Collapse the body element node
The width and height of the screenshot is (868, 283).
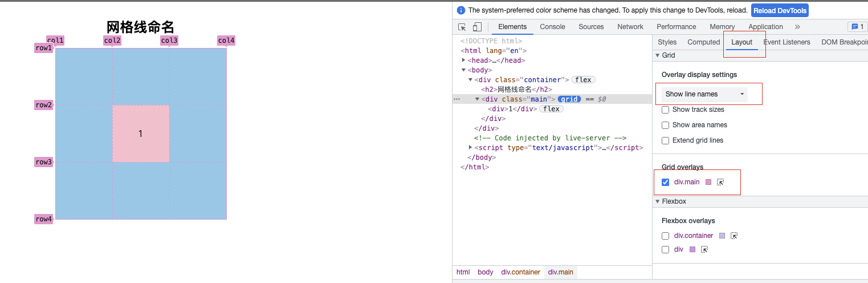click(x=464, y=70)
